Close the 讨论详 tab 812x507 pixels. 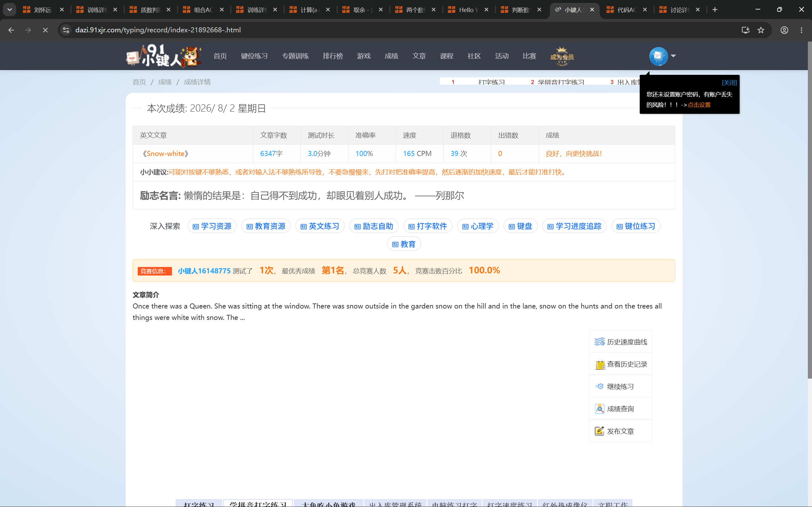pos(697,10)
